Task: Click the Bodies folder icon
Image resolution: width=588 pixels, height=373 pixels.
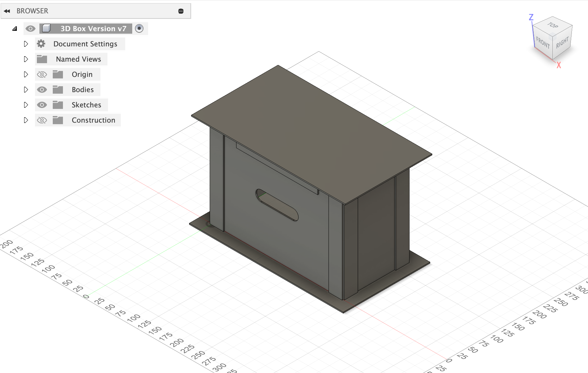Action: click(x=58, y=89)
